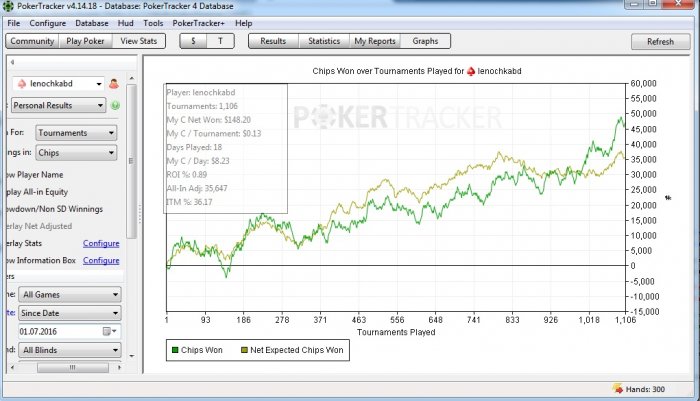The image size is (700, 401).
Task: Open the PokerTracker+ menu
Action: (198, 23)
